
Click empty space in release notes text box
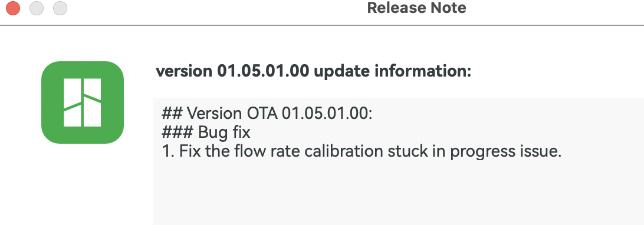399,193
